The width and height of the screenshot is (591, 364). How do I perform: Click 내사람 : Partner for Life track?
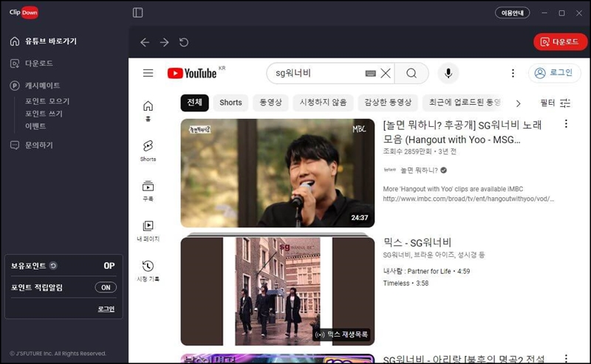tap(426, 271)
